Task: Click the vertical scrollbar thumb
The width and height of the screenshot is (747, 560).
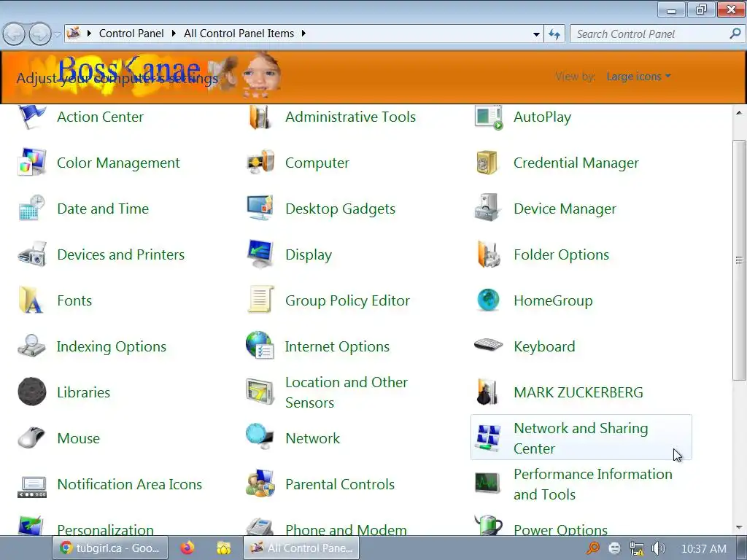Action: pyautogui.click(x=739, y=260)
